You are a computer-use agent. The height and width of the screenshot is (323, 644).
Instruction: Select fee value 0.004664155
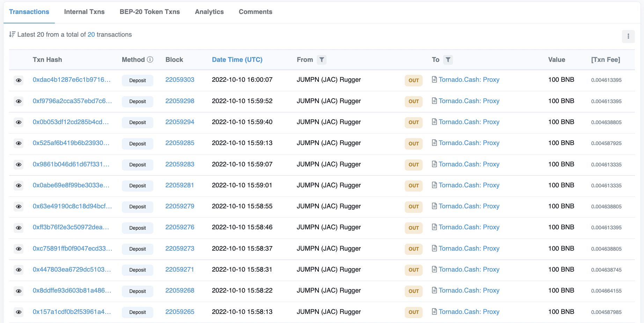point(606,291)
